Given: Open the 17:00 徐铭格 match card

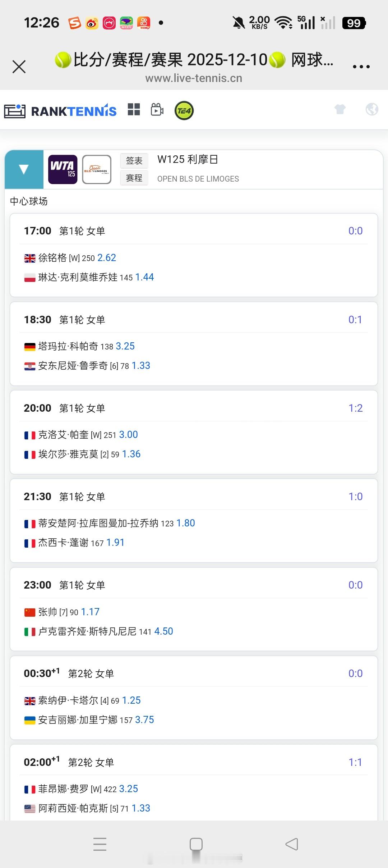Looking at the screenshot, I should coord(194,255).
